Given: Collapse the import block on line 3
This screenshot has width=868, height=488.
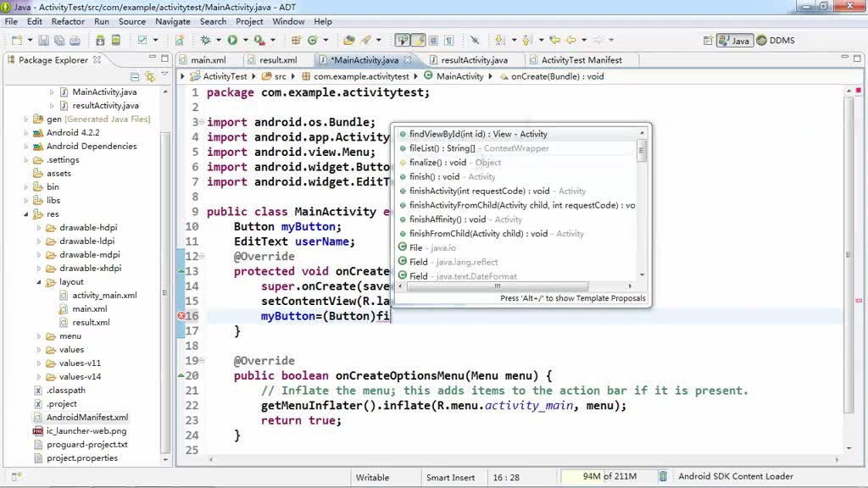Looking at the screenshot, I should coord(202,122).
